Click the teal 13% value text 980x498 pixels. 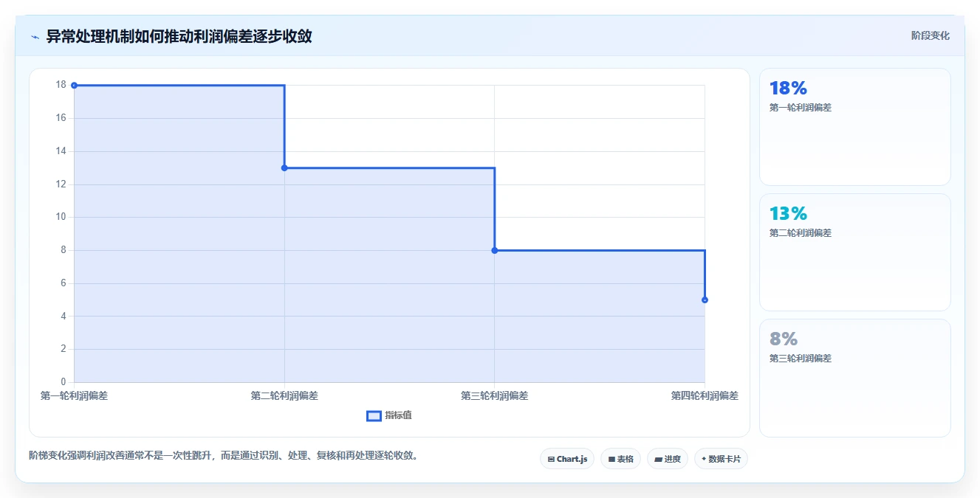coord(788,214)
